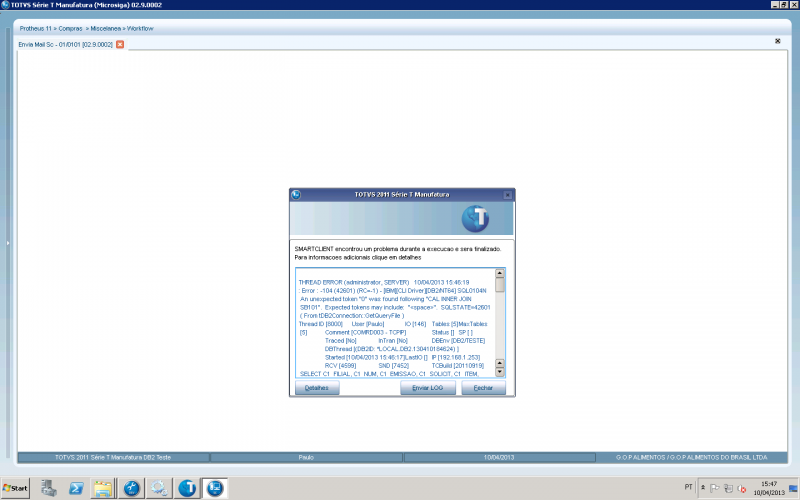The height and width of the screenshot is (500, 800).
Task: Click the scroll up arrow of error log
Action: 500,273
